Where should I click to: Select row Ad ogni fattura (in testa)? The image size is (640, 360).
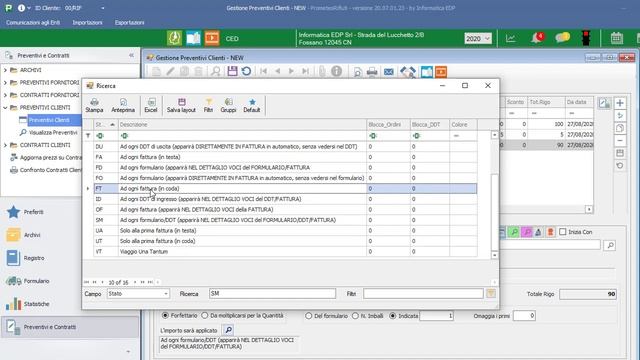tap(285, 157)
